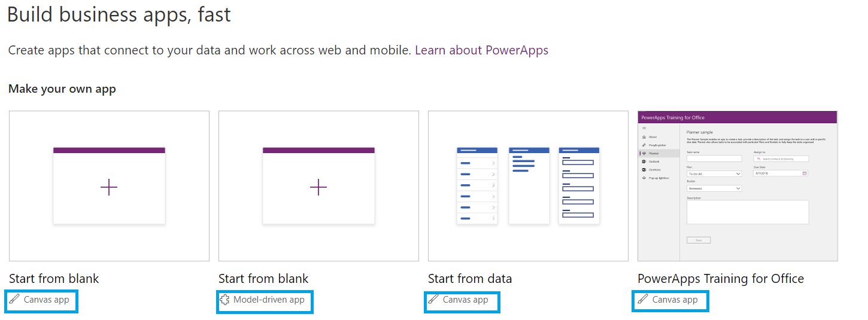Open the Learn about PowerApps link
Screen dimensions: 868x320
(x=481, y=50)
